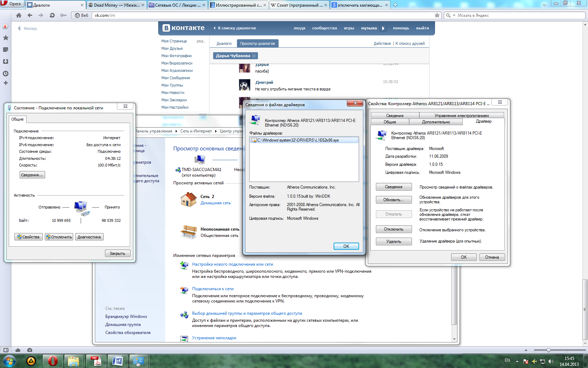Open search engine dropdown arrow
The width and height of the screenshot is (588, 368).
[x=454, y=15]
